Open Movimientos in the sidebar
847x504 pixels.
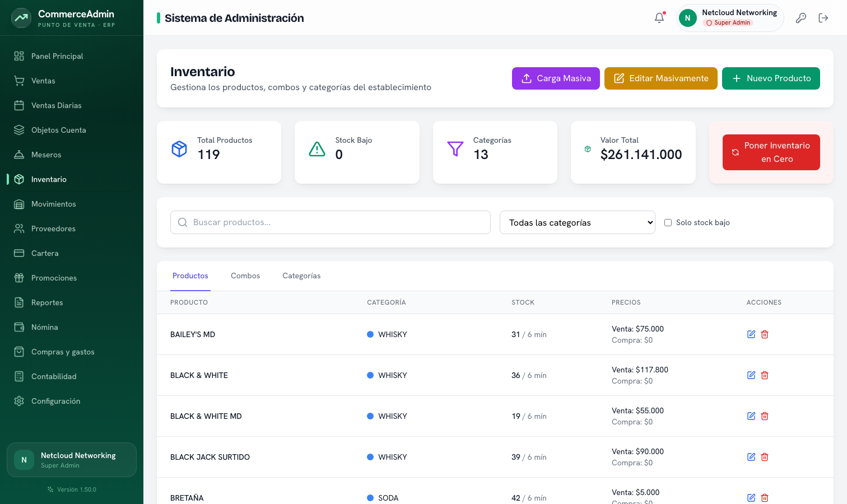coord(72,204)
